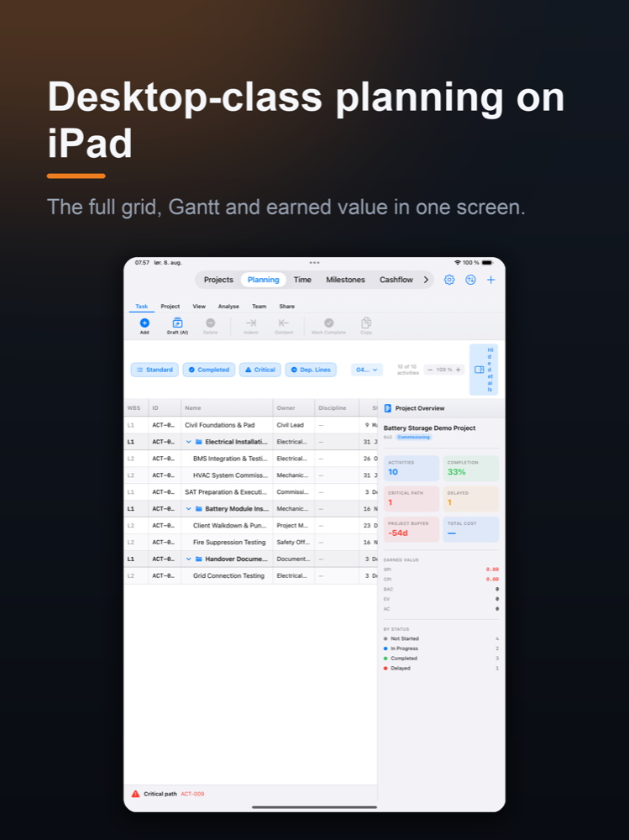Click the Mark Complete icon
The width and height of the screenshot is (629, 840).
click(329, 323)
